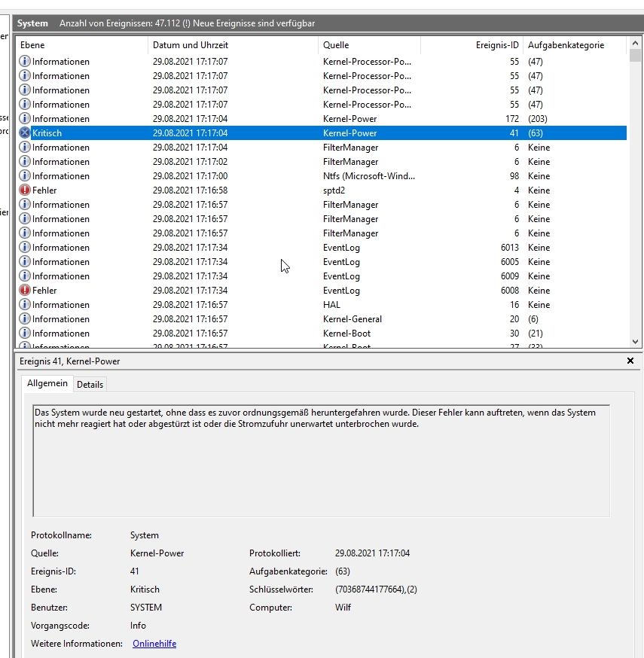Select the Allgemein tab
644x658 pixels.
[x=47, y=383]
